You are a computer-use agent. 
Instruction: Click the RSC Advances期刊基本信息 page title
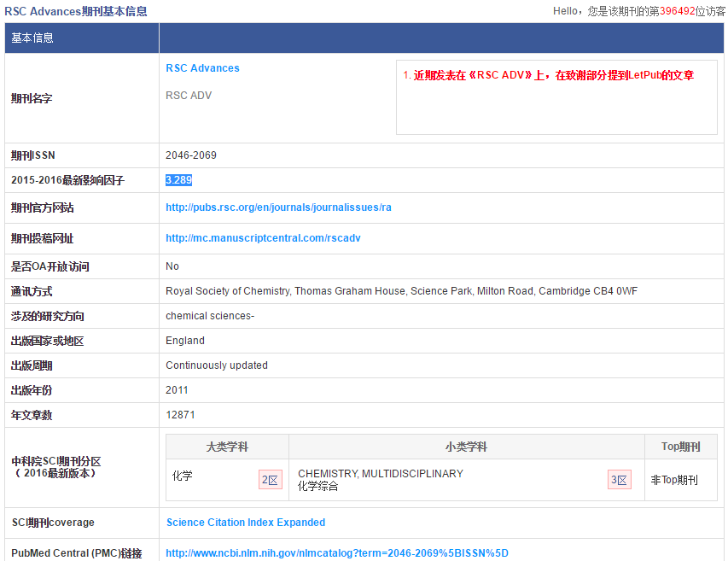[x=76, y=11]
